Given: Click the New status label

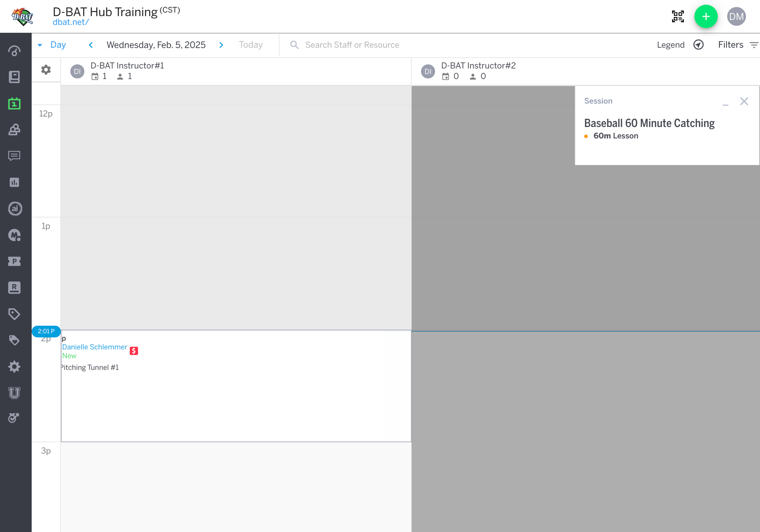Looking at the screenshot, I should pyautogui.click(x=69, y=356).
